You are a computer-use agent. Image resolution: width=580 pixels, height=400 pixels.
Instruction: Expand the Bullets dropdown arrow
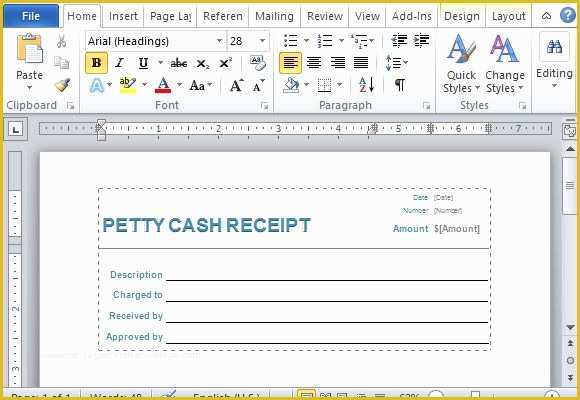pyautogui.click(x=306, y=40)
